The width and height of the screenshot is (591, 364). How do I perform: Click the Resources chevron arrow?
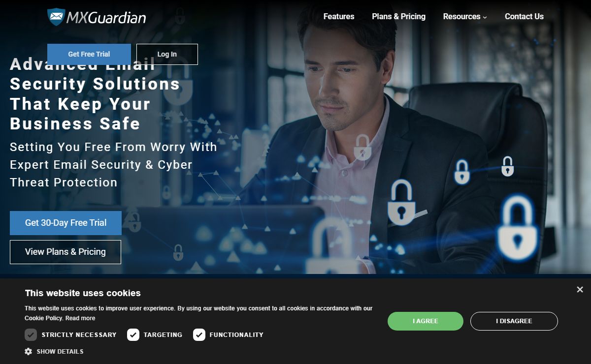[x=485, y=17]
